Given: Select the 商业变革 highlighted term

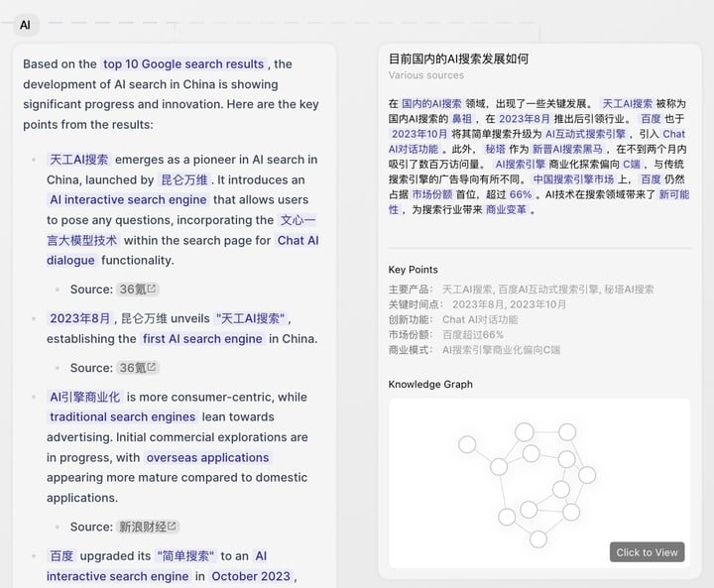Looking at the screenshot, I should [x=506, y=210].
